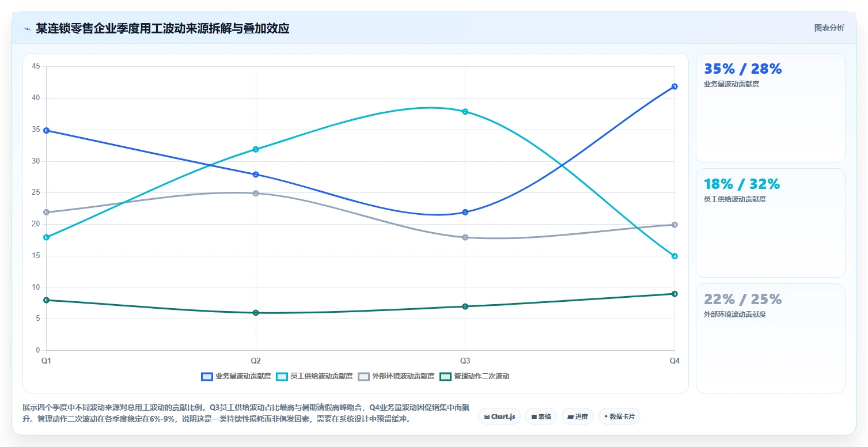The image size is (868, 447).
Task: Click the lightning icon beside chart title
Action: (x=27, y=29)
